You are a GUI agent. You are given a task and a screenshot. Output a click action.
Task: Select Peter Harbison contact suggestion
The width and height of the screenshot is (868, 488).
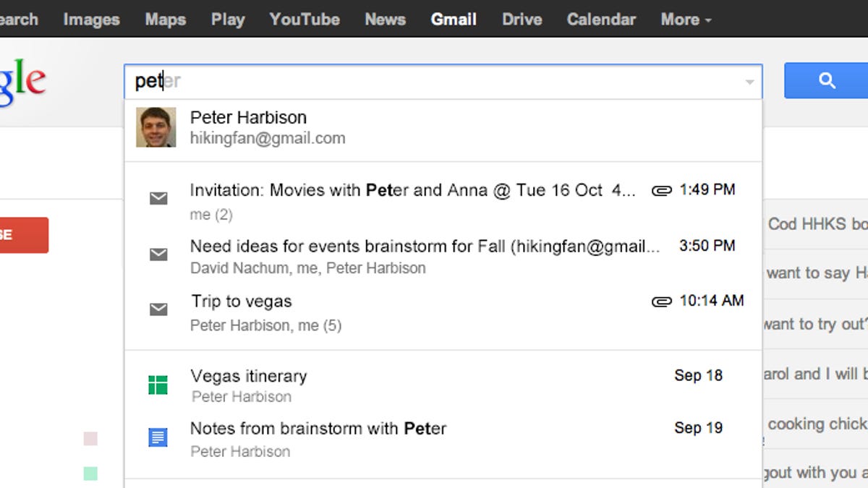[248, 127]
